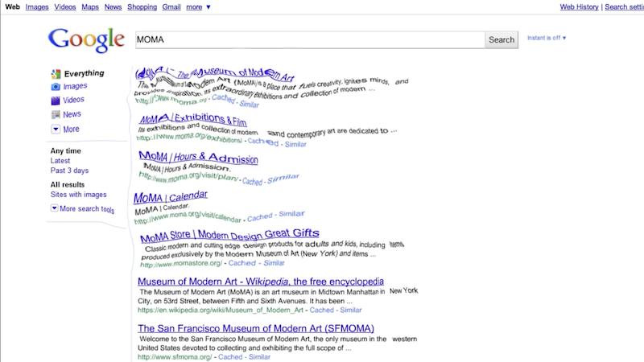Open the 'Instant is off' dropdown

click(547, 38)
